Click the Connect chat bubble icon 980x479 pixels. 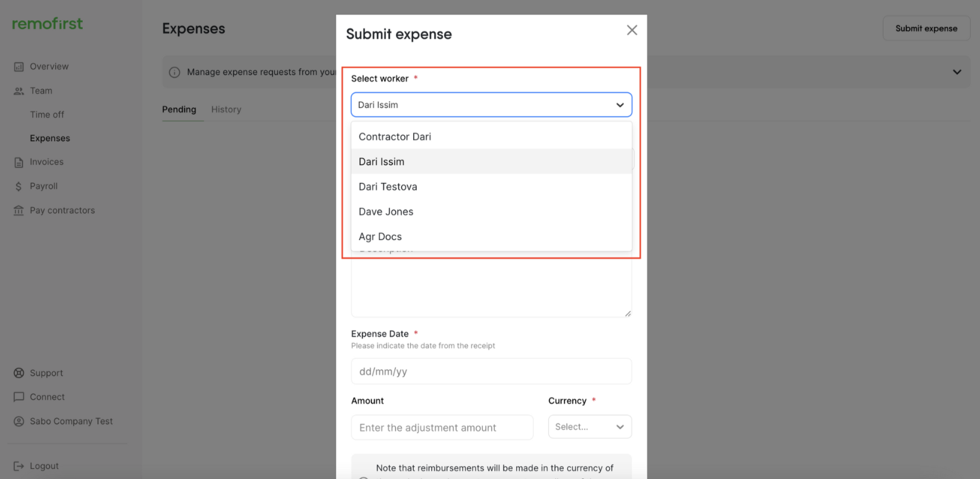coord(19,397)
